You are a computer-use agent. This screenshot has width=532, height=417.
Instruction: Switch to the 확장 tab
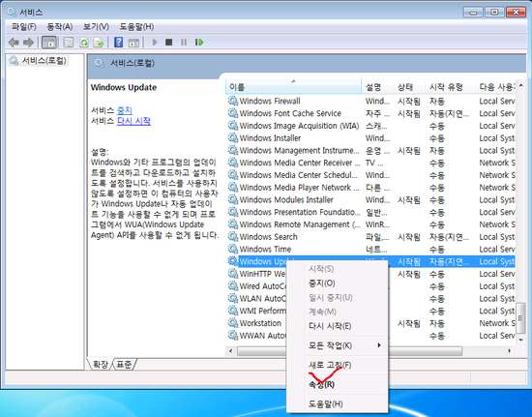[x=100, y=365]
